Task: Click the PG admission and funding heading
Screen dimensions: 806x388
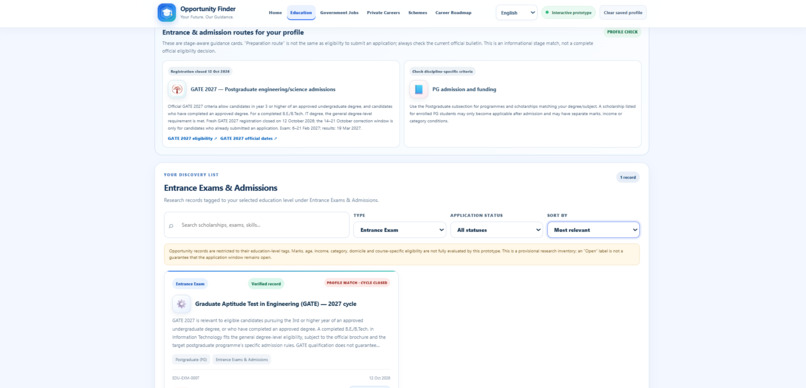Action: point(464,89)
